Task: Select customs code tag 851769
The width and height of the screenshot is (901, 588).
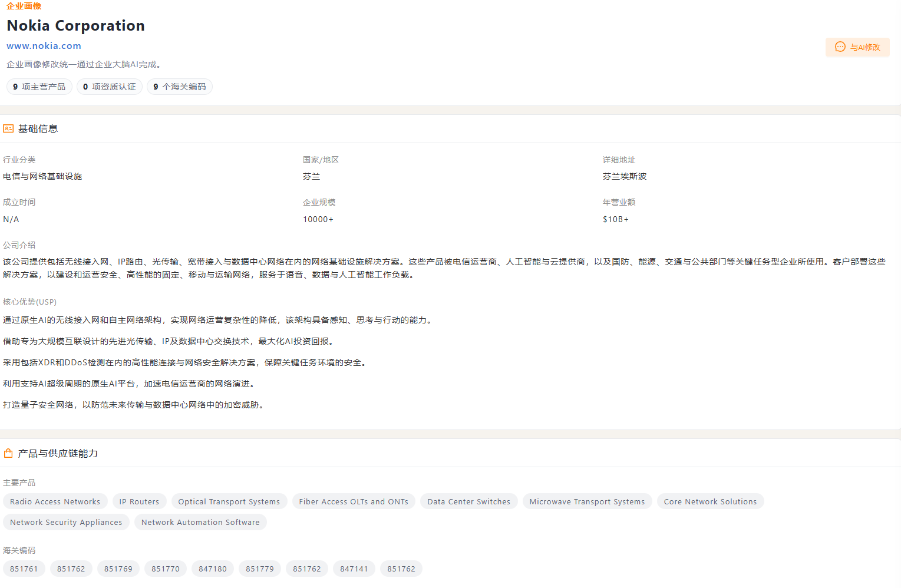Action: pyautogui.click(x=118, y=569)
